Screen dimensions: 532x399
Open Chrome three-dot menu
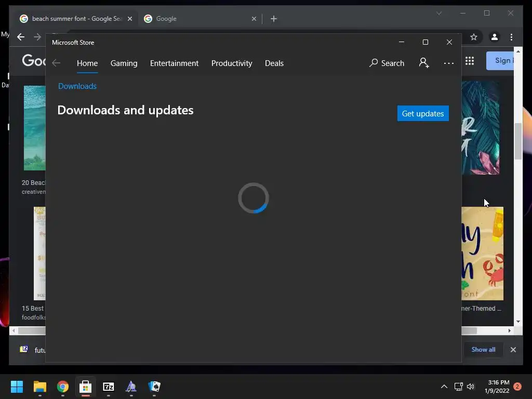pos(511,37)
